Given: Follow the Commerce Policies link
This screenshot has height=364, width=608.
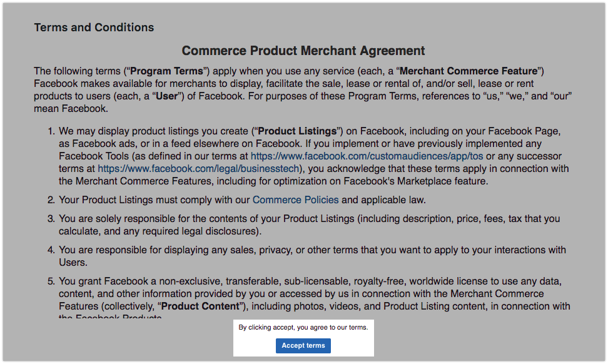Looking at the screenshot, I should click(x=295, y=200).
